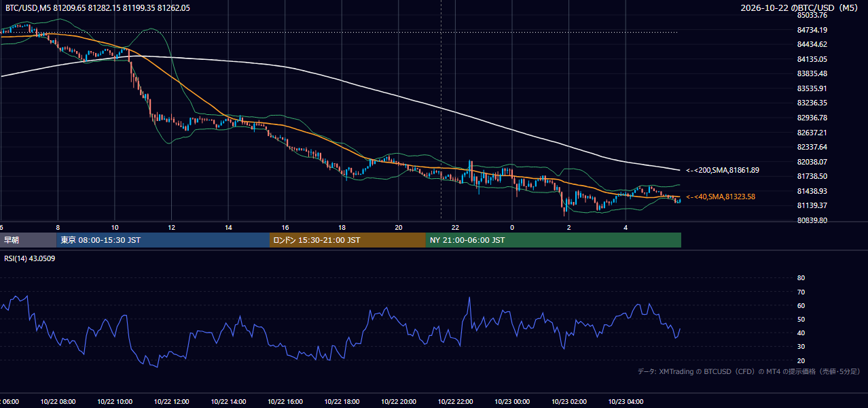The image size is (868, 408).
Task: Click bottom date label 10/22 18:00
Action: (342, 402)
